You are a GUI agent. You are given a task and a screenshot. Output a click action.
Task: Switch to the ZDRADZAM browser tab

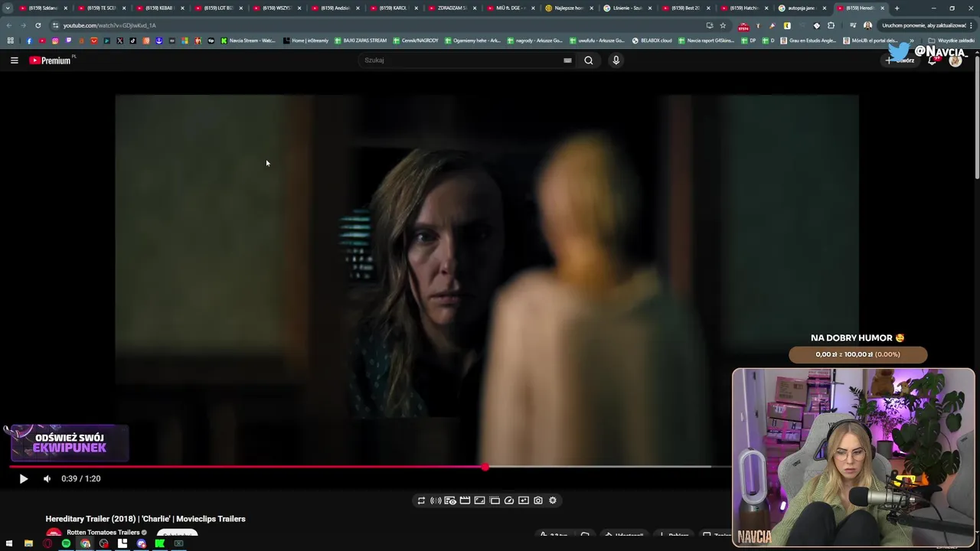point(452,8)
